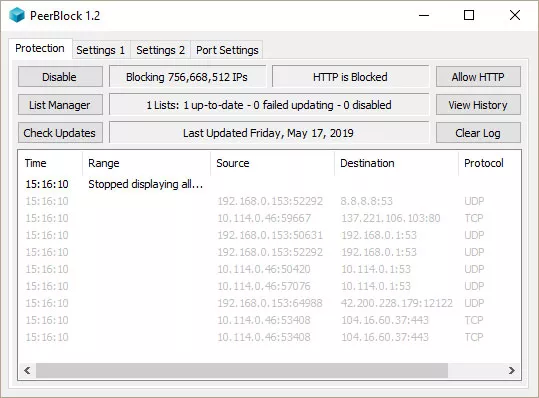539x398 pixels.
Task: Select the Protection tab
Action: (40, 48)
